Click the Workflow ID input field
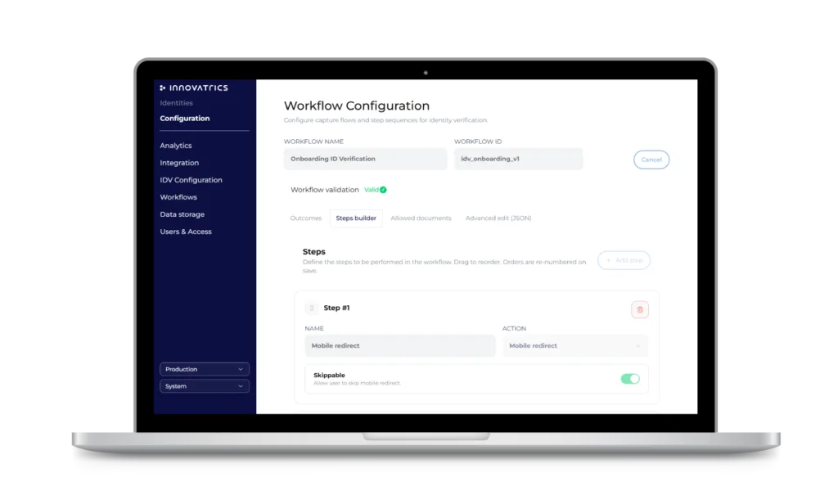This screenshot has height=504, width=838. pos(518,159)
